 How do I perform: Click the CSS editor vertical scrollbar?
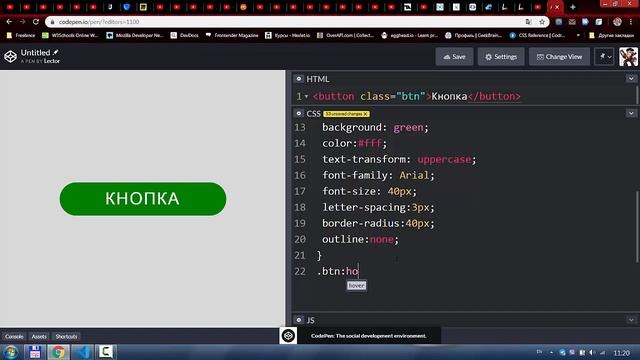[637, 227]
